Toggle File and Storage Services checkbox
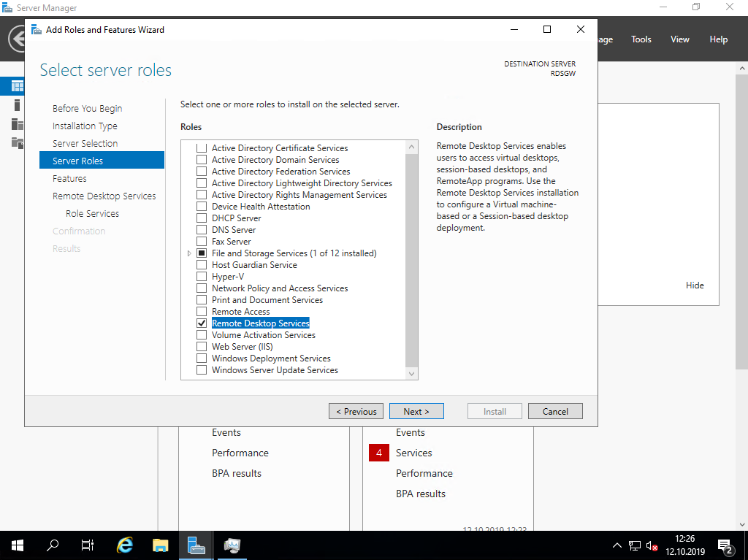This screenshot has width=748, height=560. click(202, 253)
